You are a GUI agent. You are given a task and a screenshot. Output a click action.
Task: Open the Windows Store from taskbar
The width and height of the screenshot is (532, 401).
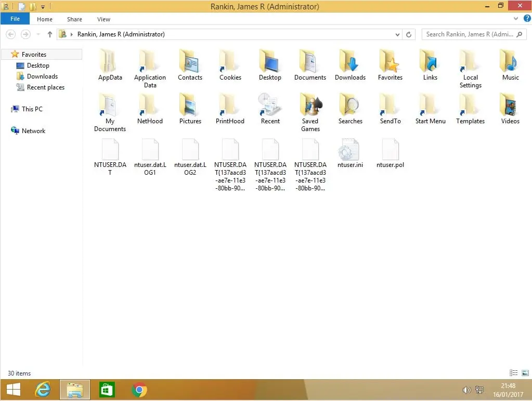click(x=107, y=390)
